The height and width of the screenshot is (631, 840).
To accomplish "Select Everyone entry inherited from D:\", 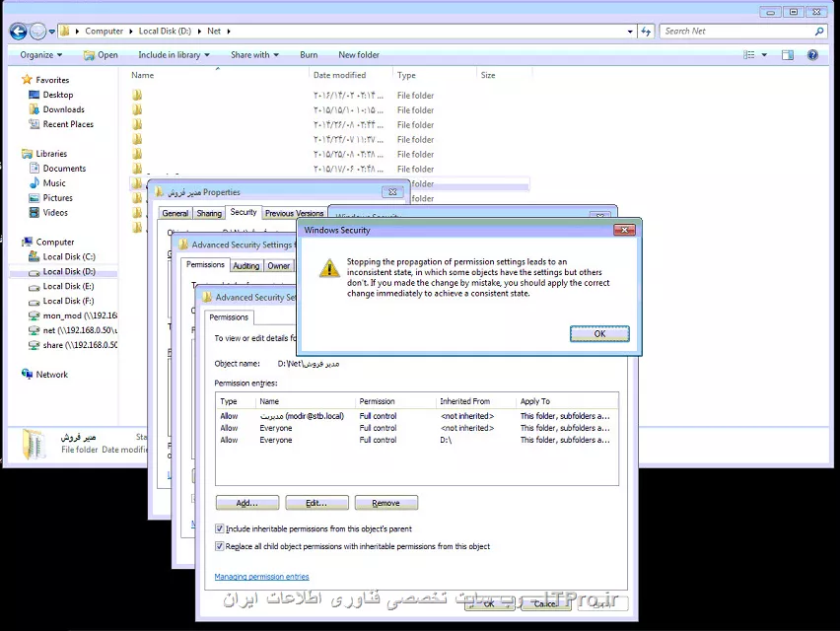I will tap(417, 440).
